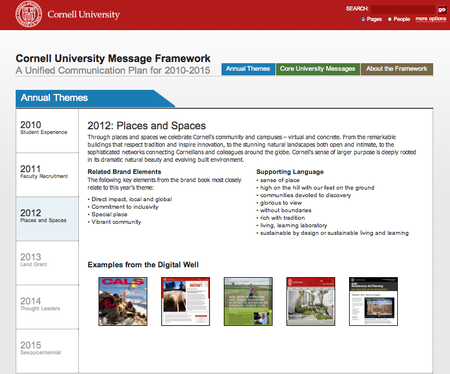Click the Annual Themes blue section banner
Screen dimensions: 450x374
[x=95, y=98]
